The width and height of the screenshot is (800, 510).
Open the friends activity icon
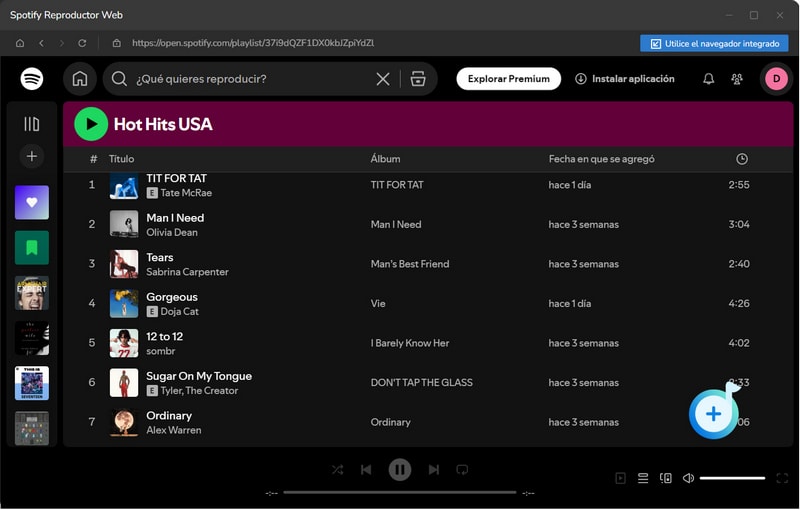738,79
